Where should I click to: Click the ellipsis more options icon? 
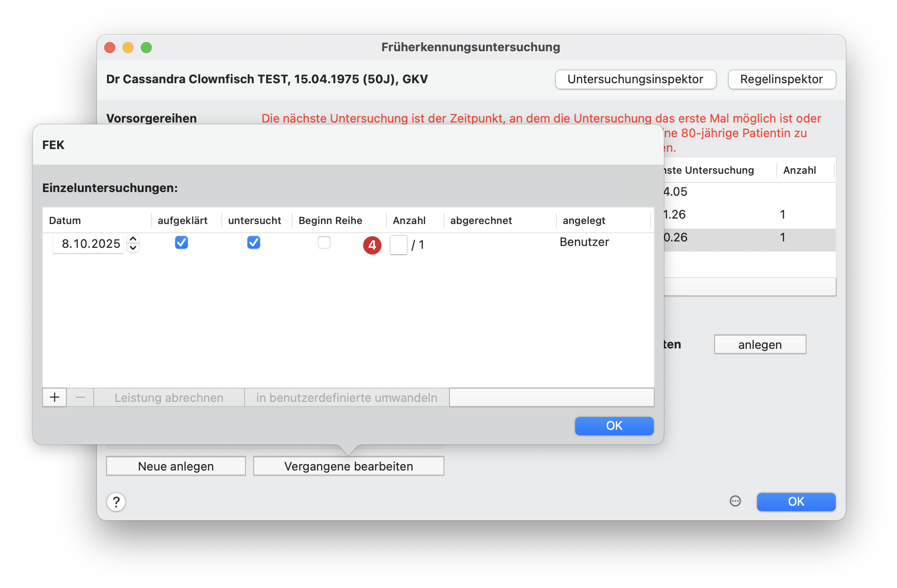[735, 501]
